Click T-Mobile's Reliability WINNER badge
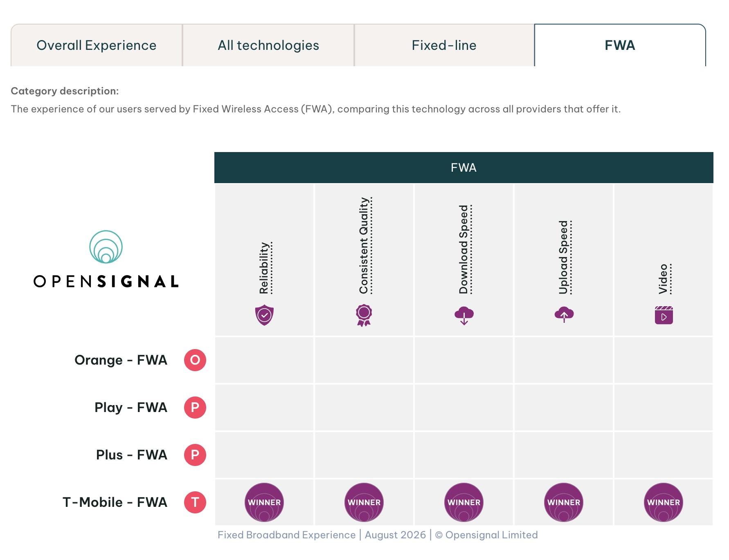 pos(264,502)
